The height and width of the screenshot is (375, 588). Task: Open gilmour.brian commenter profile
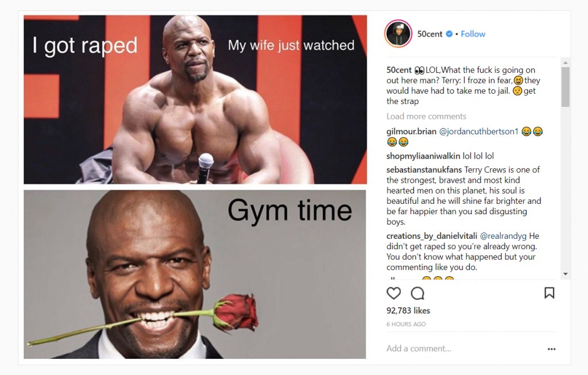pyautogui.click(x=411, y=132)
